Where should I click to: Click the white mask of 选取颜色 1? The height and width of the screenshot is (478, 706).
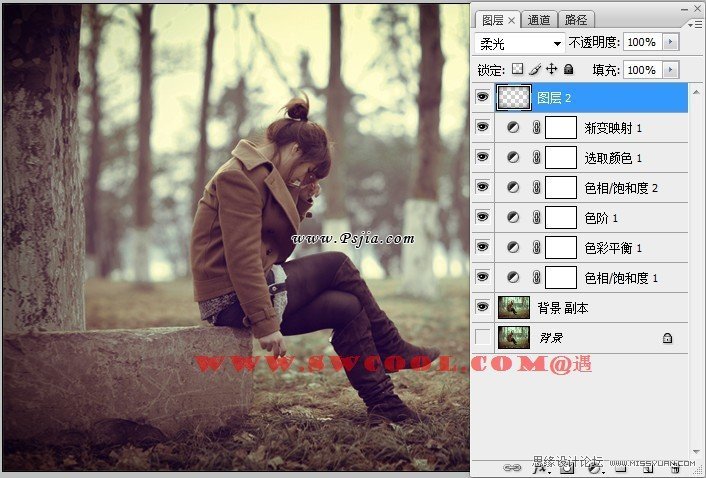(561, 158)
